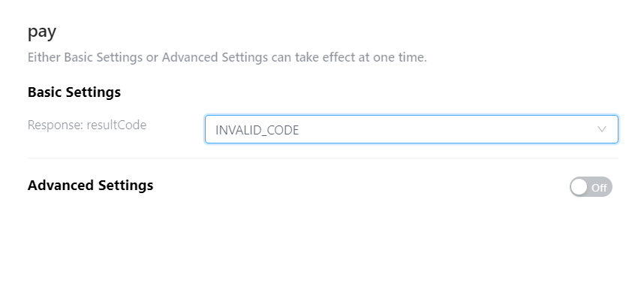Click the description sentence below pay
This screenshot has height=302, width=644.
(x=227, y=57)
